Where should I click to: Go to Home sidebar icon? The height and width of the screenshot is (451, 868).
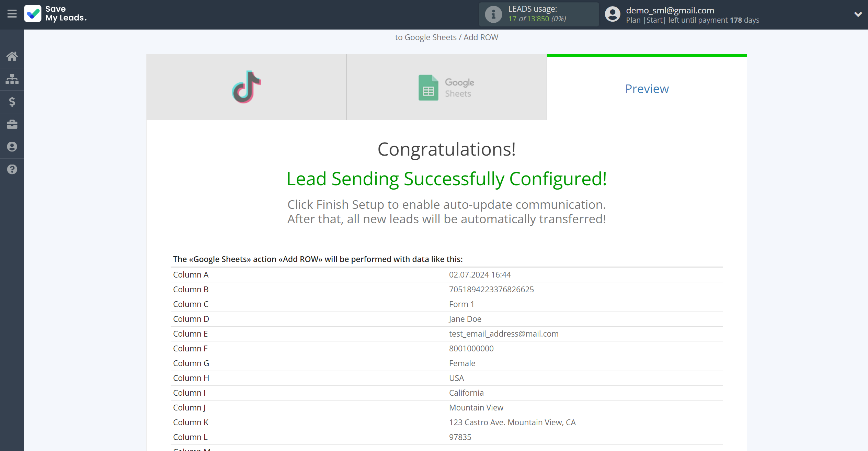(x=12, y=56)
